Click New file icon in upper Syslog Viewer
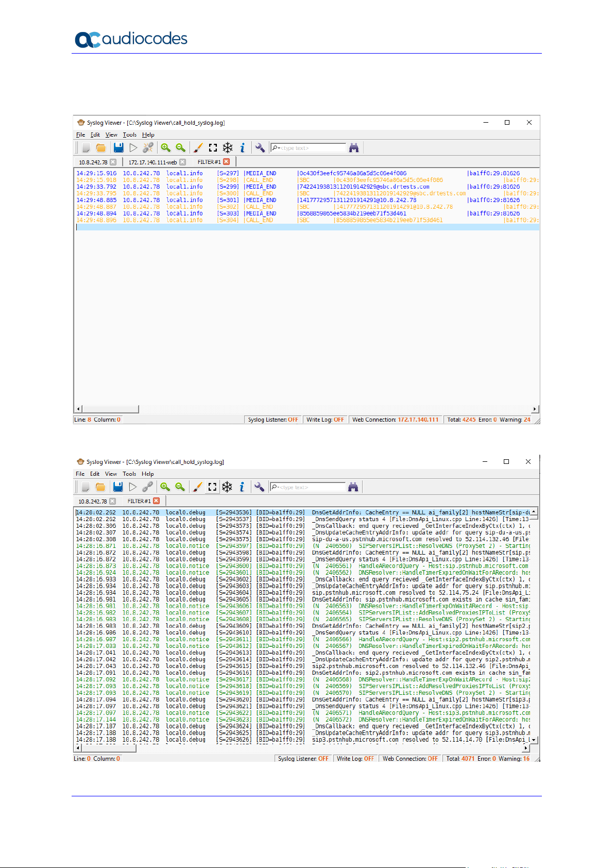The image size is (614, 868). [86, 148]
